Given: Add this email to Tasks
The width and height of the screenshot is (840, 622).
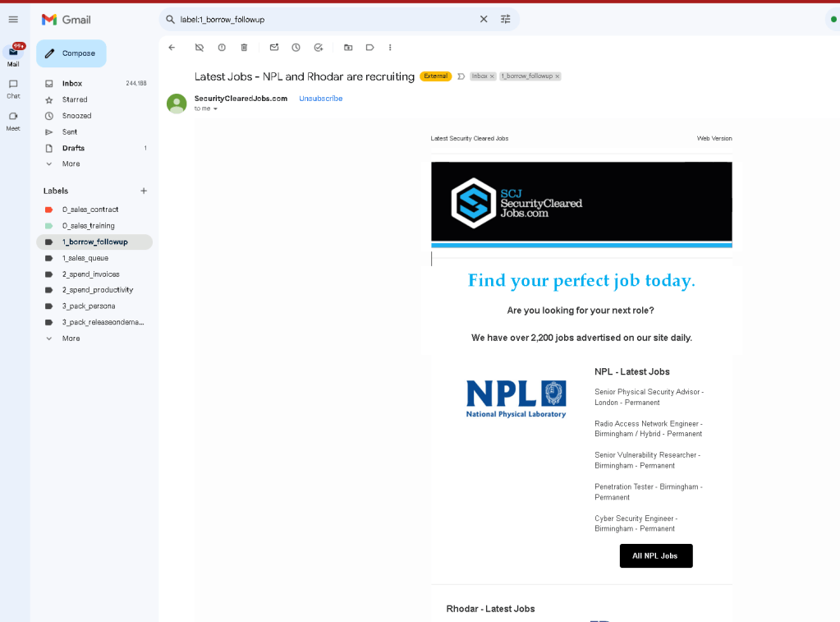Looking at the screenshot, I should point(319,48).
